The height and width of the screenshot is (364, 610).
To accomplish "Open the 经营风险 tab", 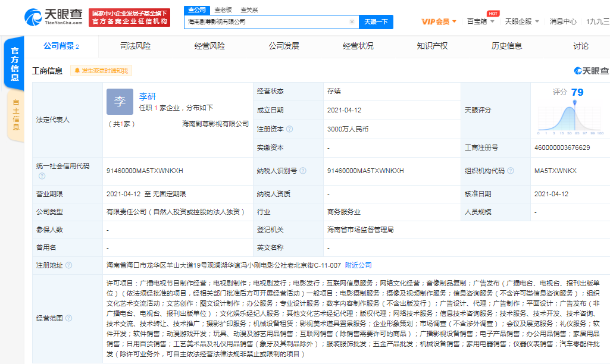I will (209, 46).
